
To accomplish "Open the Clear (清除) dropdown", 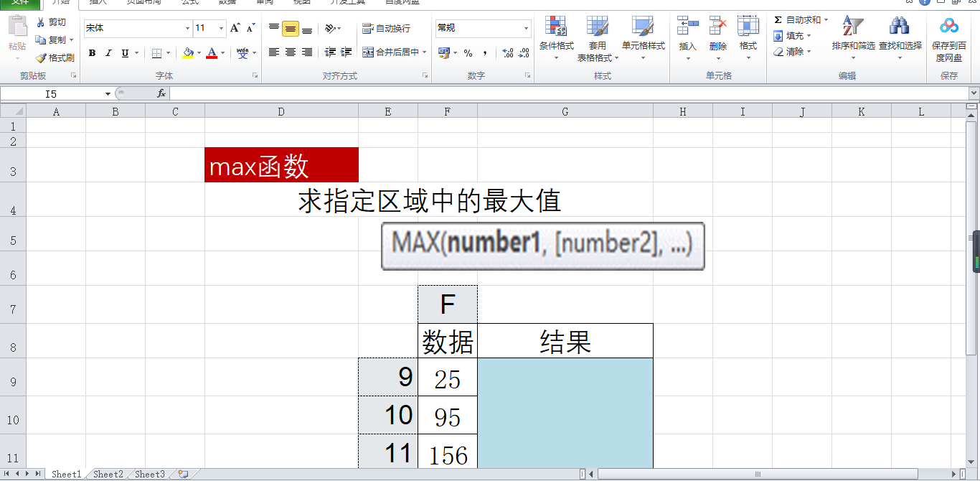I will [793, 52].
